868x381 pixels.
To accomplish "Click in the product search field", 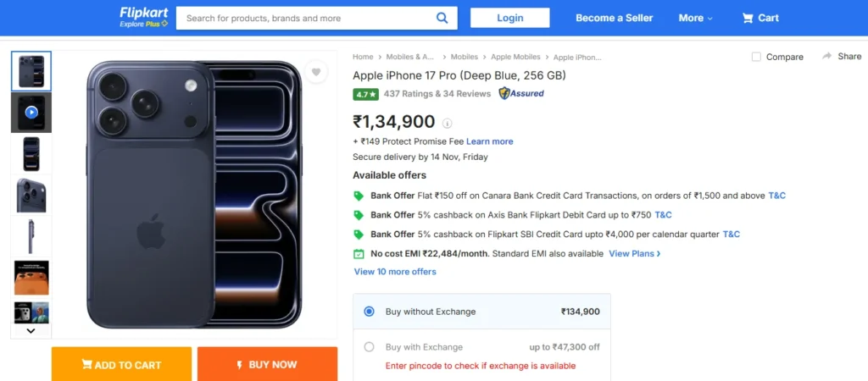I will click(305, 18).
